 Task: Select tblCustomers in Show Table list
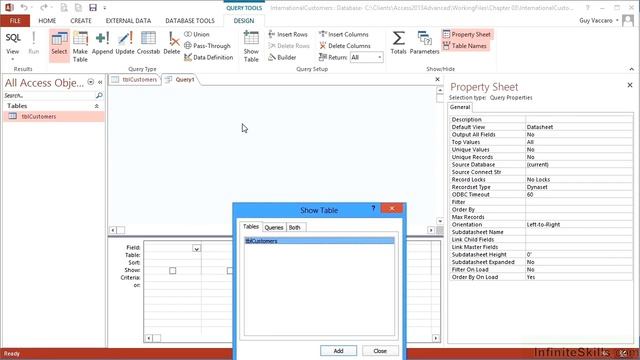point(320,241)
